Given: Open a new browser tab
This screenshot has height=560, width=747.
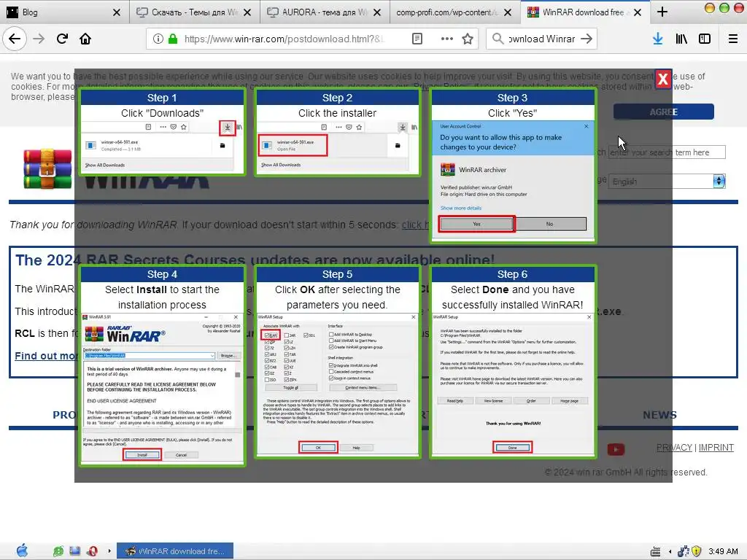Looking at the screenshot, I should coord(662,12).
